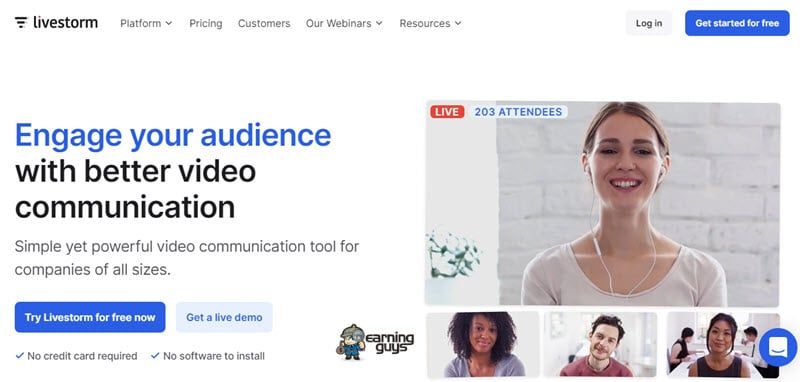This screenshot has width=800, height=382.
Task: Click the checkmark beside No credit card required
Action: [x=19, y=355]
